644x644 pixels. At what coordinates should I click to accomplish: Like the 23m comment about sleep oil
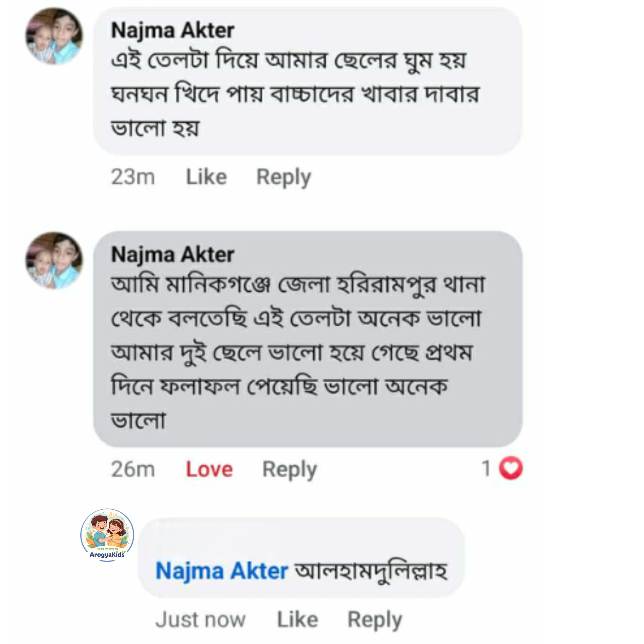tap(206, 177)
